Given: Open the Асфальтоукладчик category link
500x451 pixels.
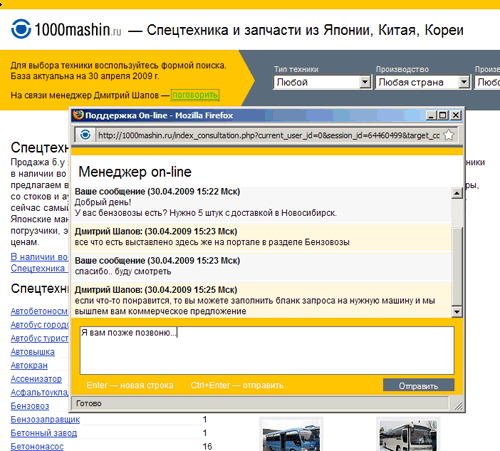Looking at the screenshot, I should click(x=39, y=392).
